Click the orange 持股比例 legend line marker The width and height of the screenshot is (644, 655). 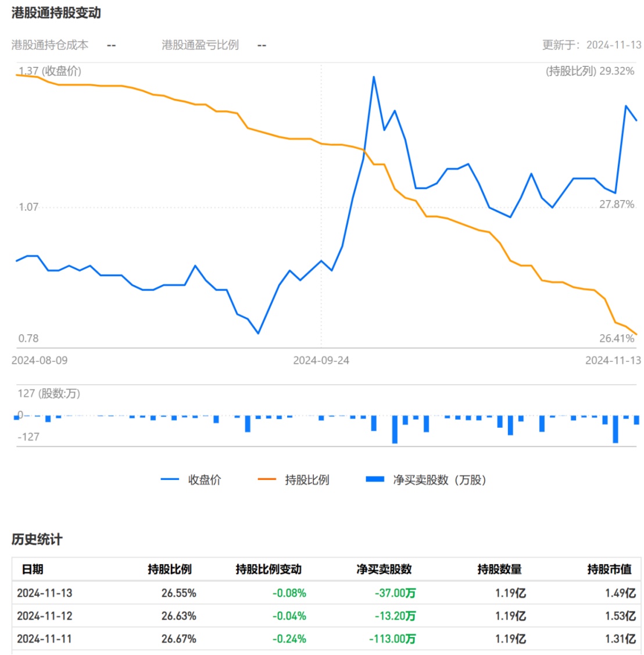(267, 479)
